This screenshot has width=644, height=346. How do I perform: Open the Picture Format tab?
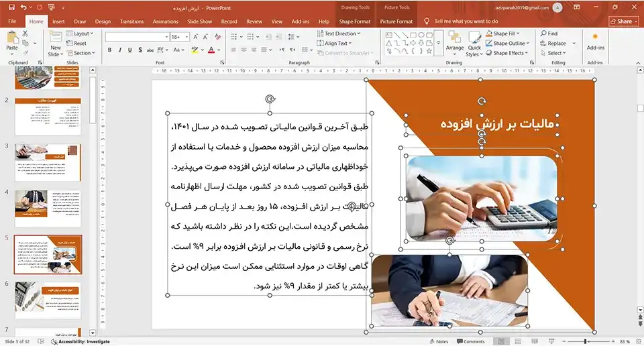(x=396, y=21)
